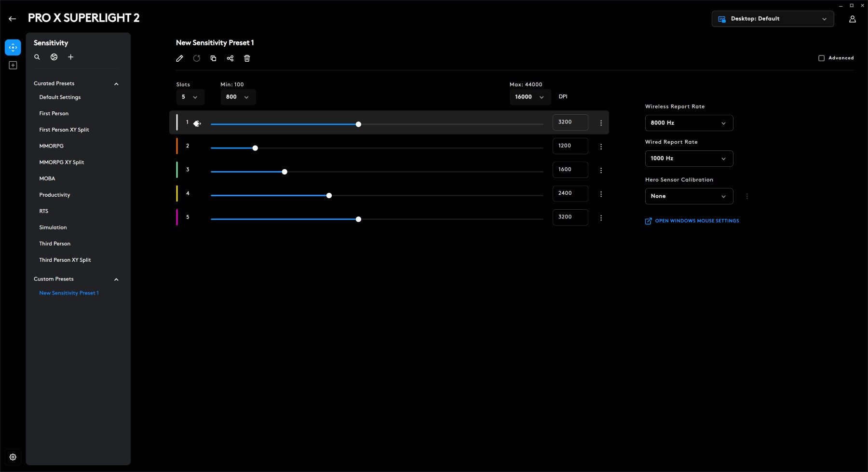The height and width of the screenshot is (472, 868).
Task: Delete preset using the trash icon
Action: click(247, 58)
